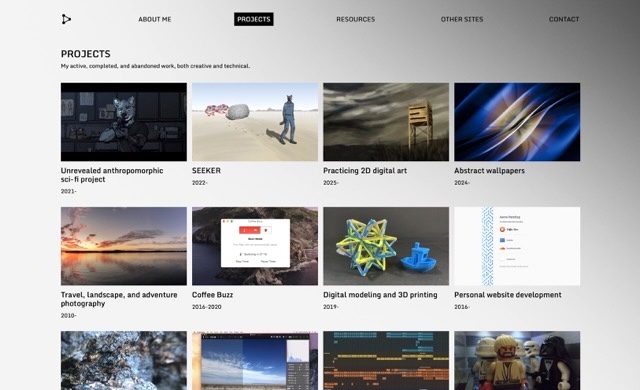640x390 pixels.
Task: Click the triangular site logo icon
Action: (66, 19)
